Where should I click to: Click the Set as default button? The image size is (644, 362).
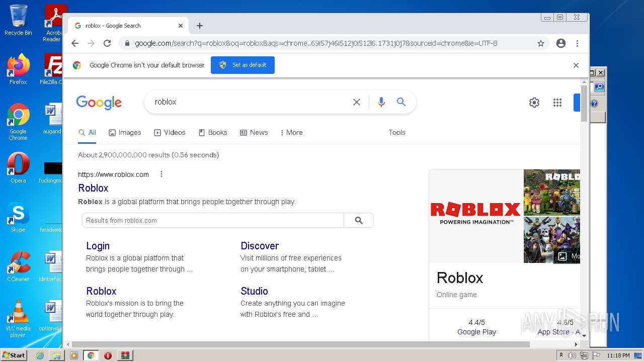coord(243,65)
